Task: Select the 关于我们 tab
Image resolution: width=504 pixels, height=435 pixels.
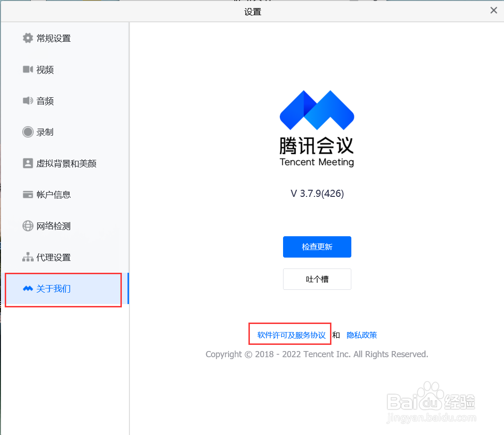Action: pos(65,288)
